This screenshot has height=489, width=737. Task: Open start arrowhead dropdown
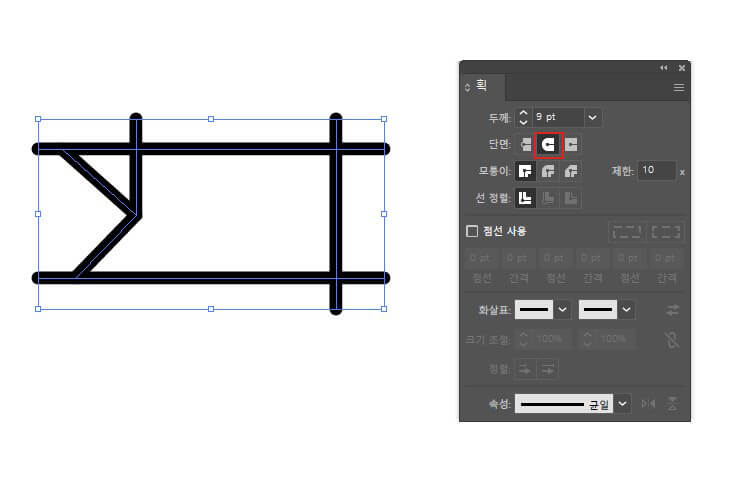click(562, 310)
